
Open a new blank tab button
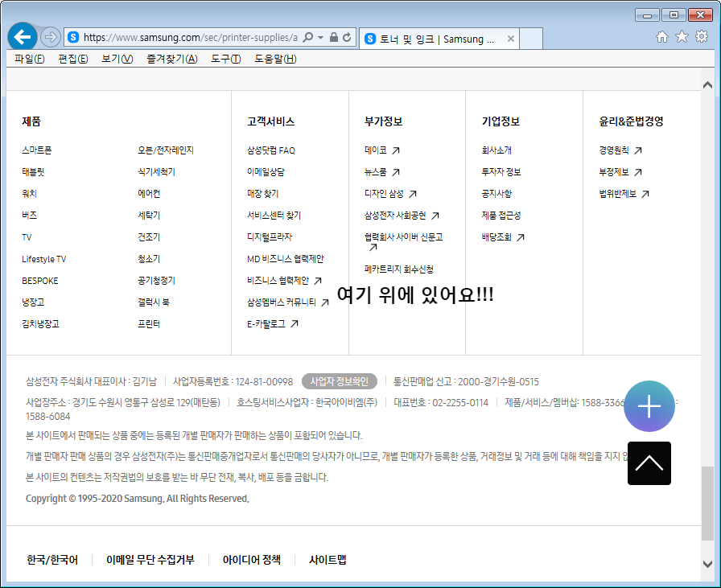point(531,39)
